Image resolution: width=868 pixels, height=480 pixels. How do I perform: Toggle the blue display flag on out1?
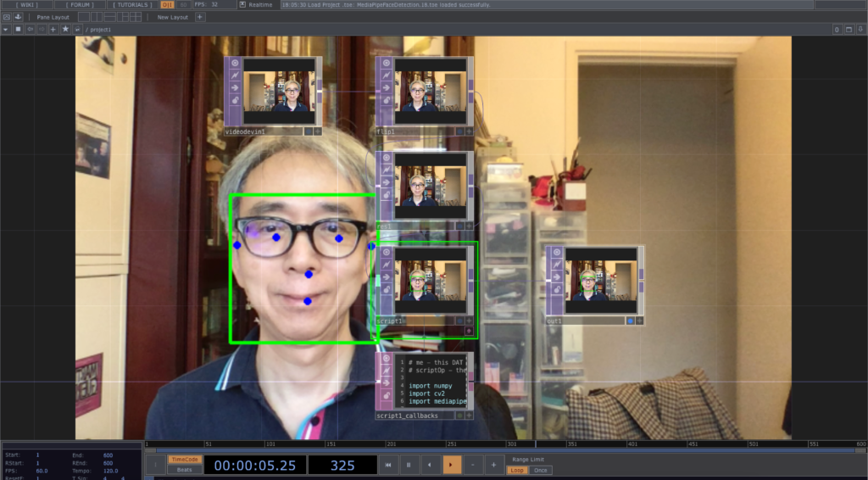click(630, 321)
